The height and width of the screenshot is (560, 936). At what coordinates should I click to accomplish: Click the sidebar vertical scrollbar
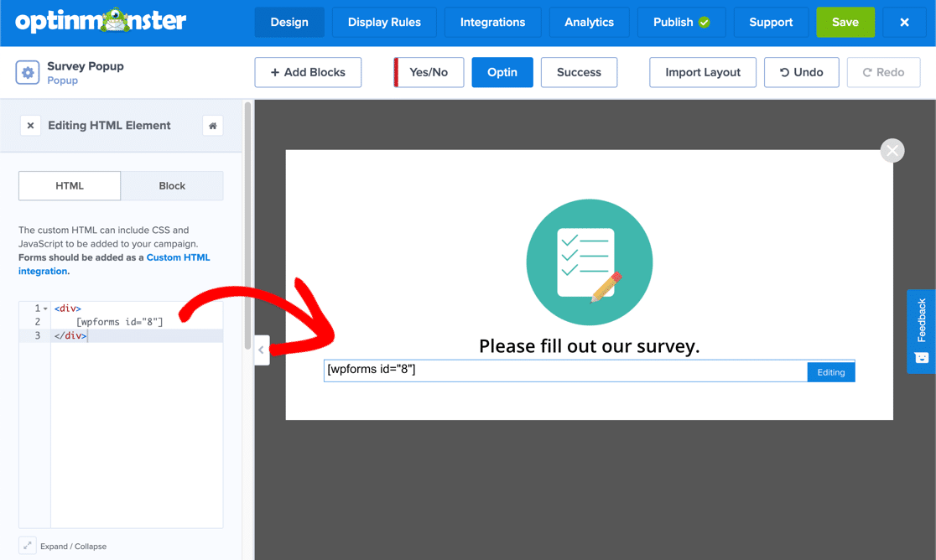[247, 226]
